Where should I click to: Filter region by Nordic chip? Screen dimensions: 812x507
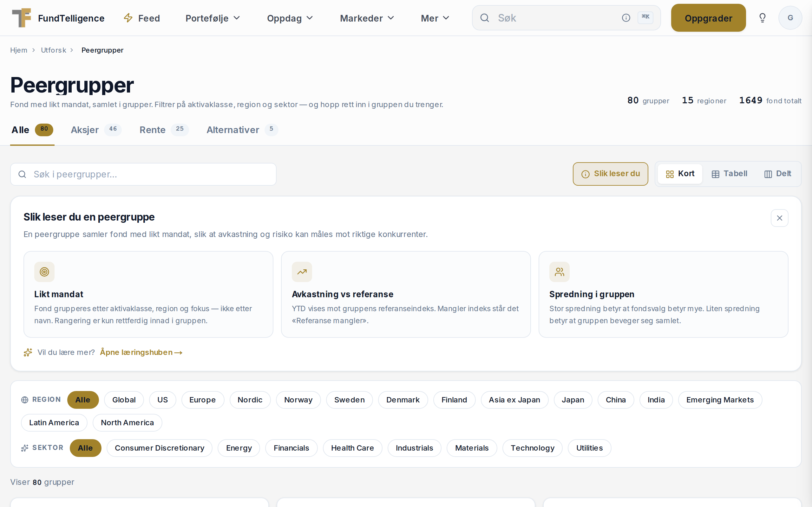pos(250,400)
